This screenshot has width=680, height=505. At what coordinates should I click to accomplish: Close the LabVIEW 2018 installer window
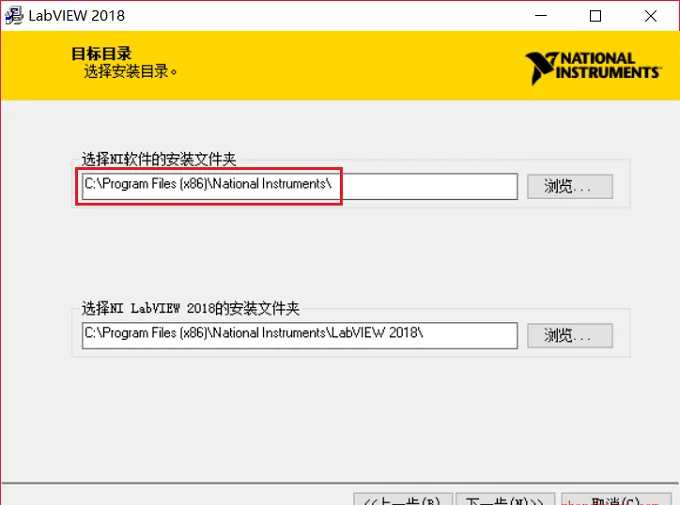coord(651,16)
